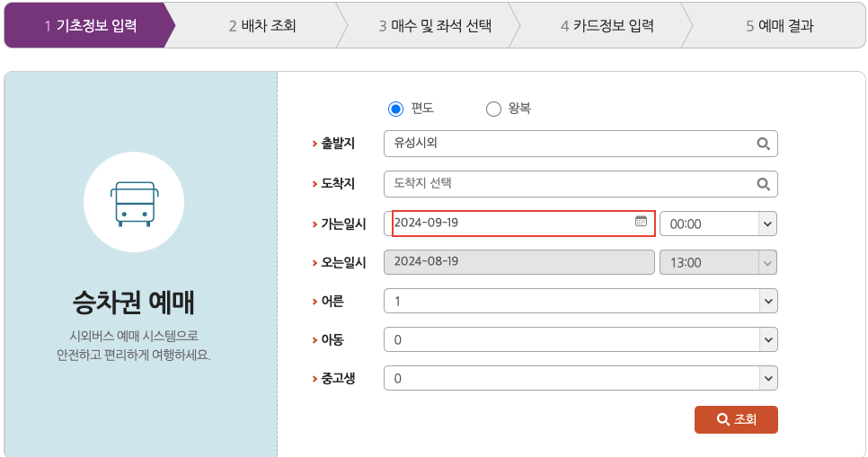Open the calendar icon for departure date
Screen dimensions: 868x457
click(x=641, y=221)
